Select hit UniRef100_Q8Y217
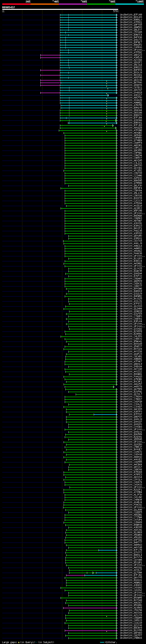Viewport: 146px width, 644px height. tap(131, 467)
